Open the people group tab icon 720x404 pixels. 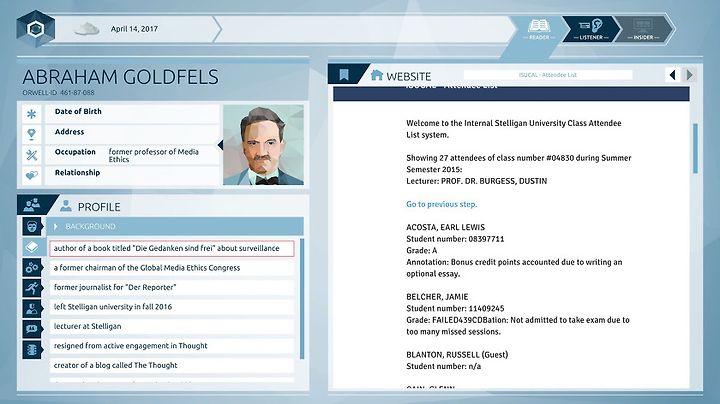click(x=32, y=205)
